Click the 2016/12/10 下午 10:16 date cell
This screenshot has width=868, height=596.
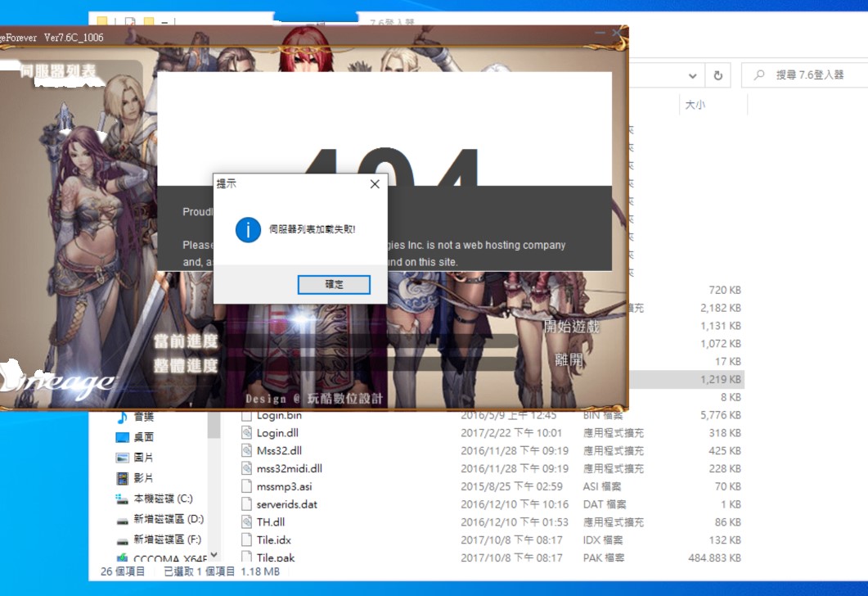pyautogui.click(x=515, y=504)
